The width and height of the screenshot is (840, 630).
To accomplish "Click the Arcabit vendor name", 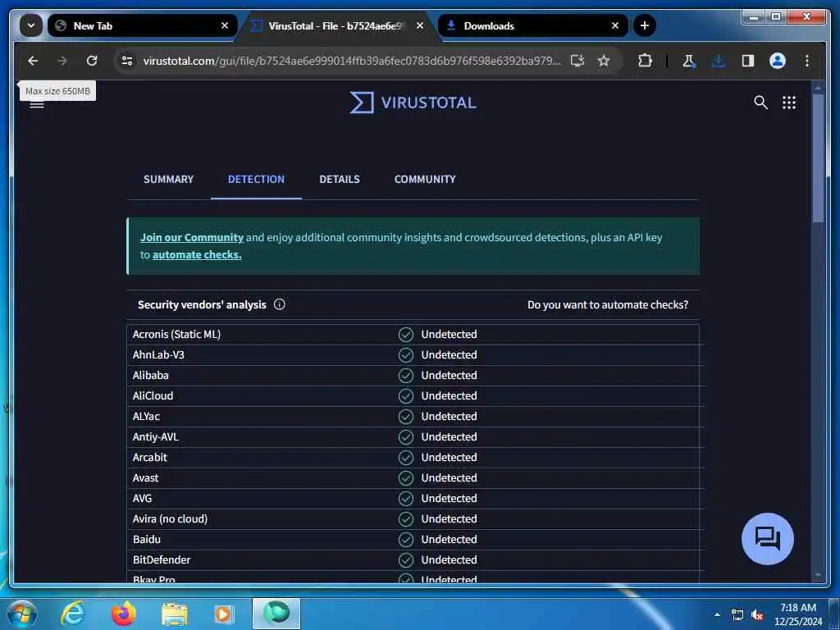I will 149,458.
